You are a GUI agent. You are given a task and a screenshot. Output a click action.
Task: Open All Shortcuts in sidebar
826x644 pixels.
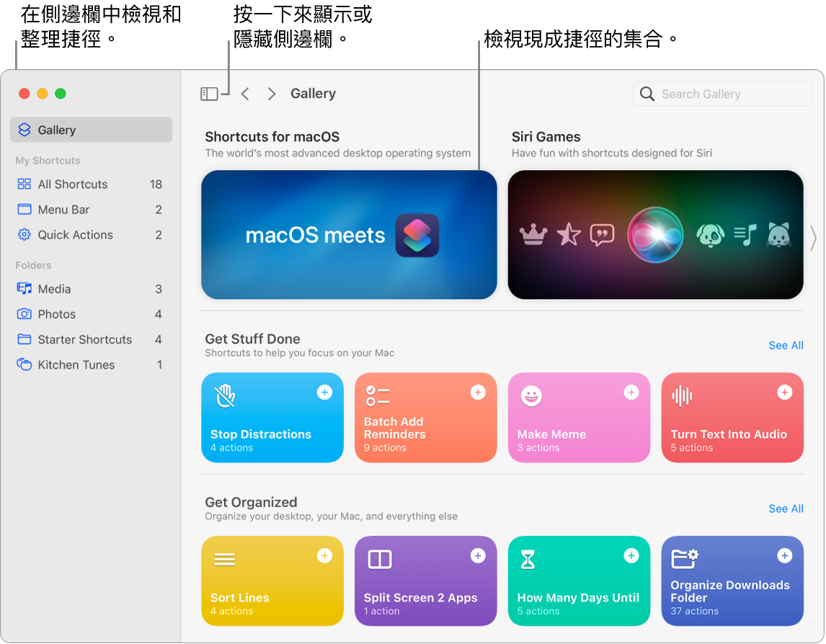(x=91, y=184)
